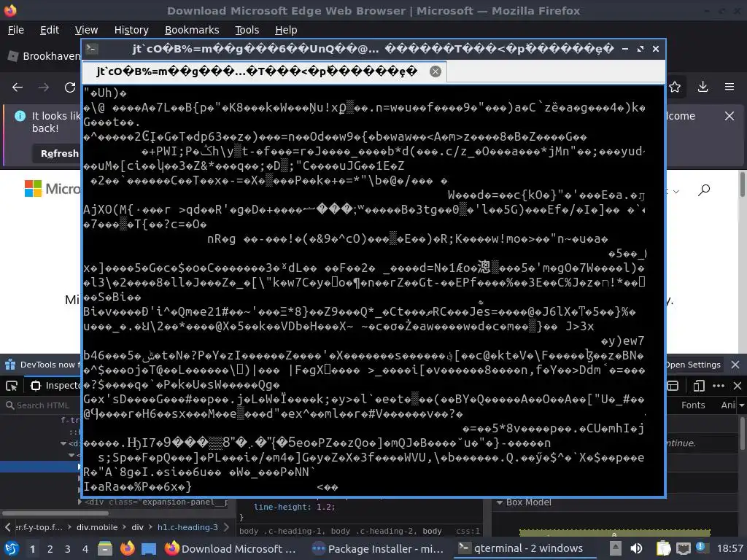Collapse the Box Model section
747x560 pixels.
500,502
